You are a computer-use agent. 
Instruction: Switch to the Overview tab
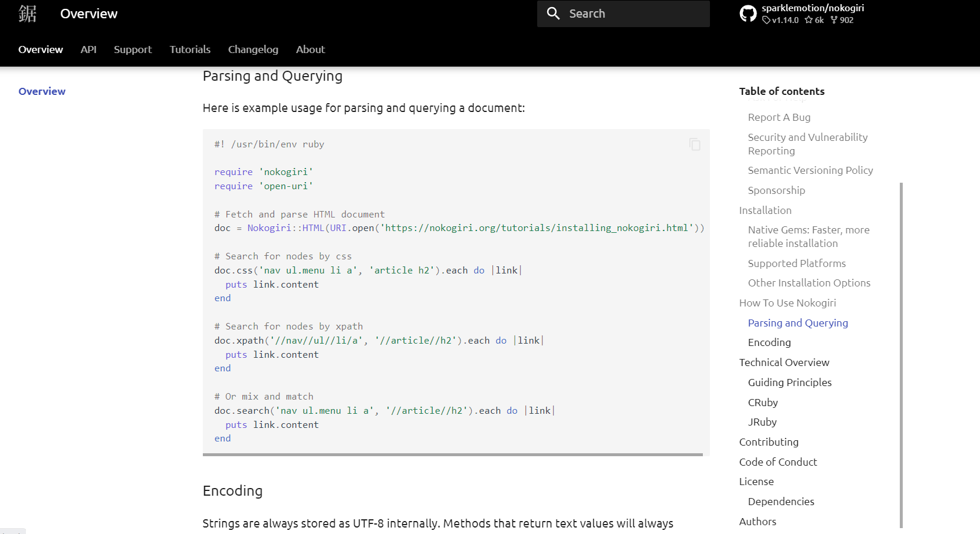[41, 50]
